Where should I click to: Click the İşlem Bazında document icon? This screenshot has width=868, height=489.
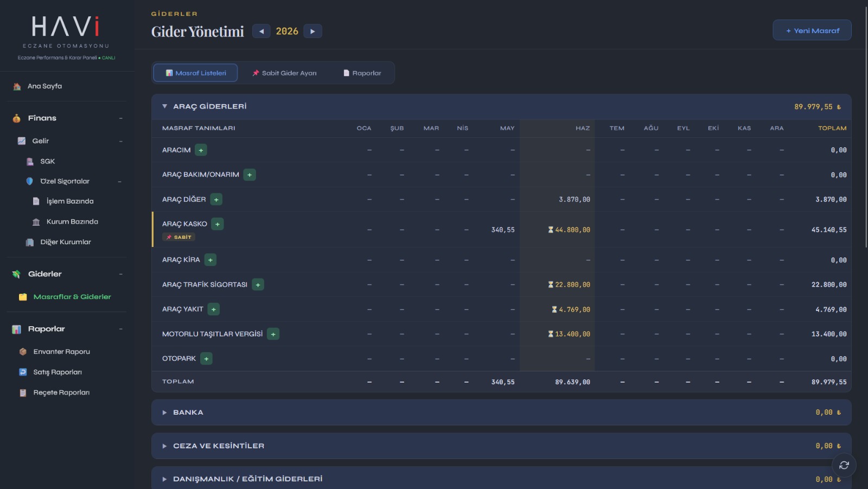(x=36, y=201)
